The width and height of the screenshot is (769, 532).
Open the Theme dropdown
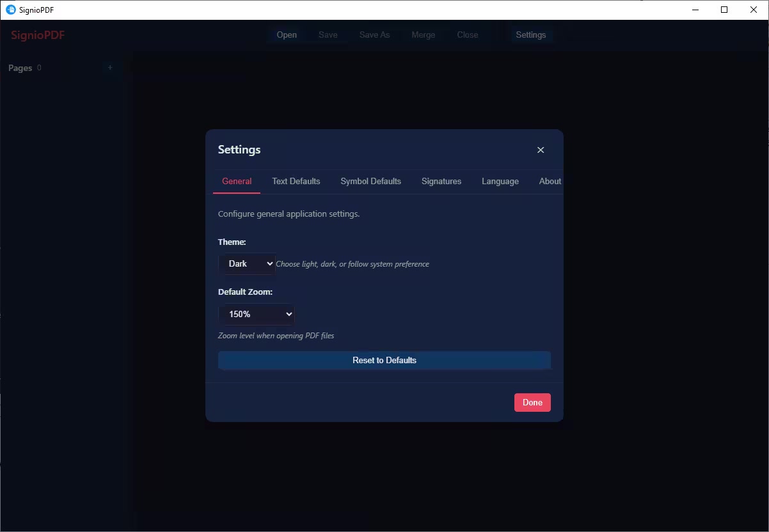coord(247,263)
